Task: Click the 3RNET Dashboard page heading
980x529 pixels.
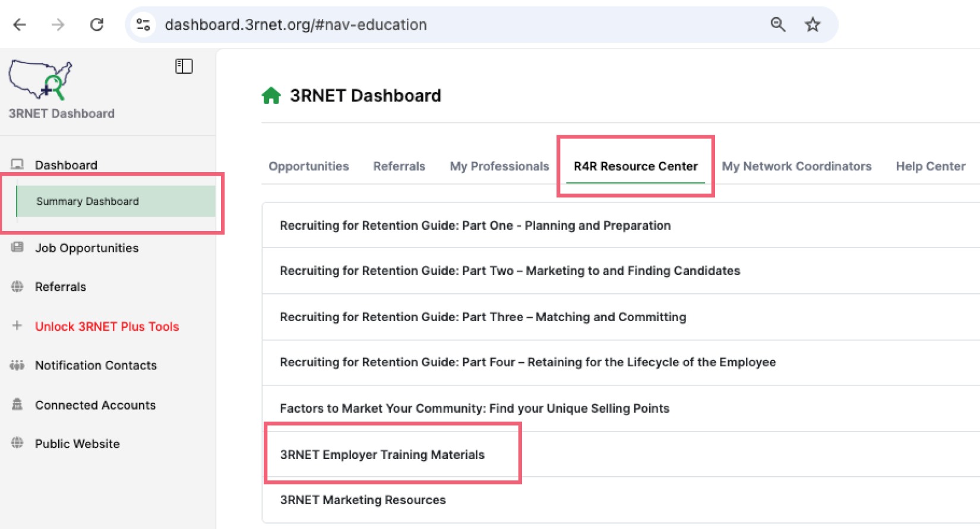Action: point(365,96)
